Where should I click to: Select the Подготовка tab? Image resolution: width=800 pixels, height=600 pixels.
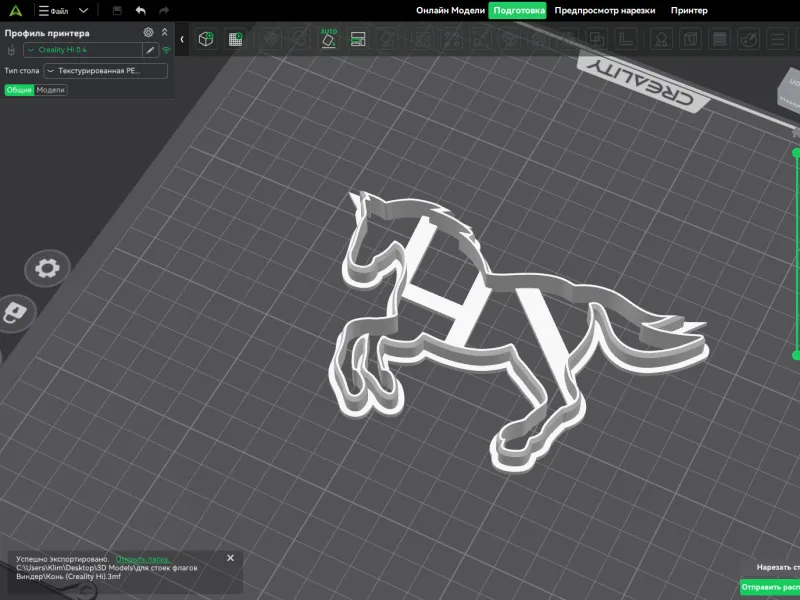pos(517,10)
